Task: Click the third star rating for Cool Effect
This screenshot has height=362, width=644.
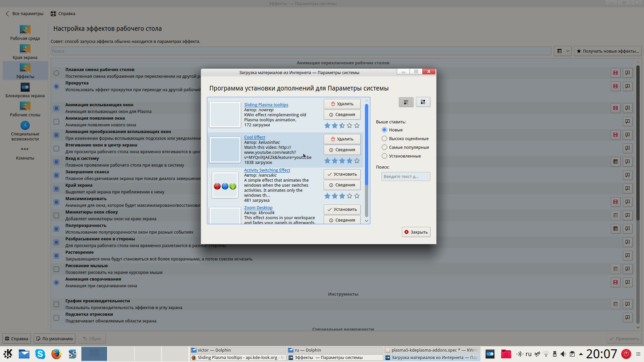Action: tap(342, 161)
